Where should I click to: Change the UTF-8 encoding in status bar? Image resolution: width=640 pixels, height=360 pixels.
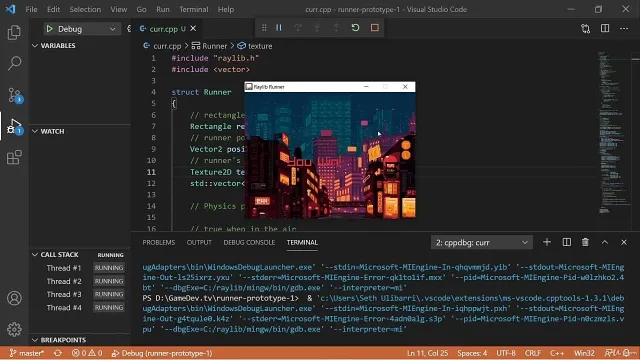click(506, 353)
